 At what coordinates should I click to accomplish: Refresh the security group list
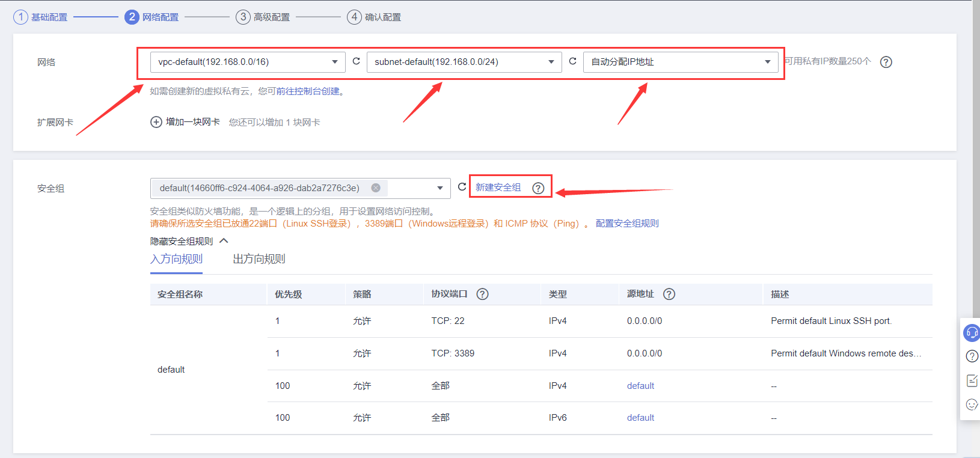click(x=462, y=187)
